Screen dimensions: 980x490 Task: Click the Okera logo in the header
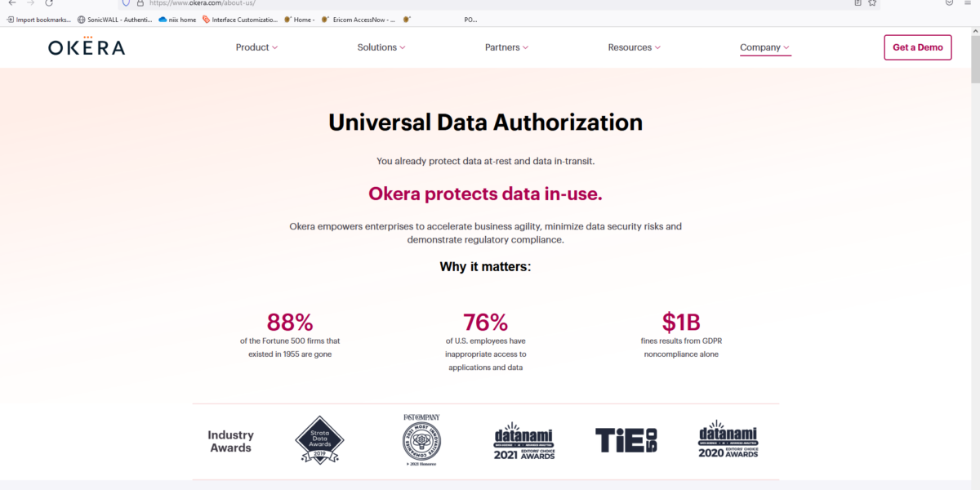86,47
